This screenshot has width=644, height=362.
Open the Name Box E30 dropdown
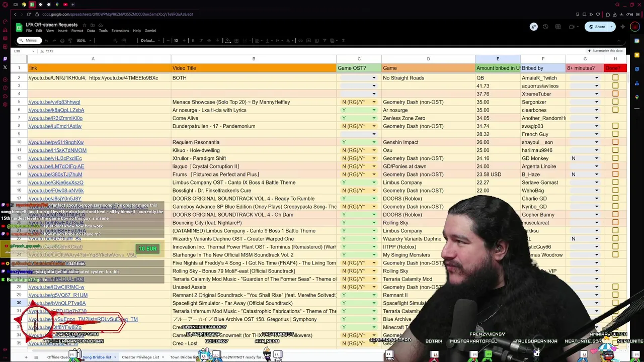(33, 51)
